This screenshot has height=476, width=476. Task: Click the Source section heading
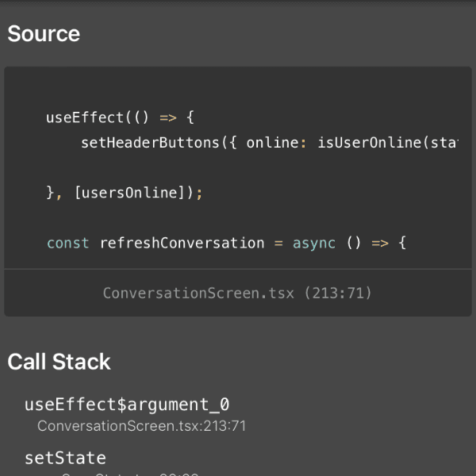44,34
